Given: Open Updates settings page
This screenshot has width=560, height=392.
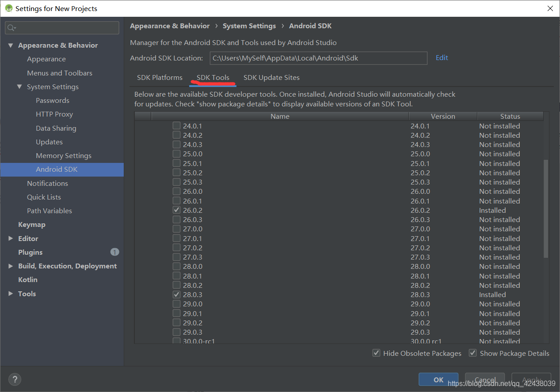Looking at the screenshot, I should pyautogui.click(x=49, y=142).
